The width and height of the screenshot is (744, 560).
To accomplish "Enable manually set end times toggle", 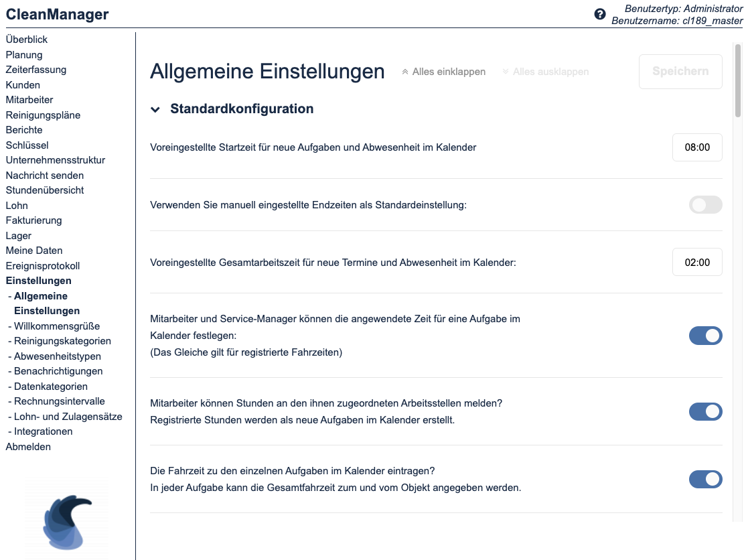I will click(x=706, y=205).
